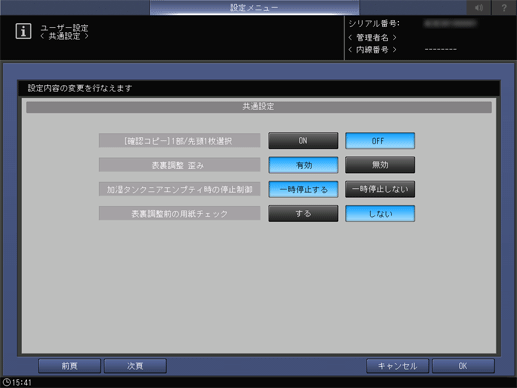Confirm settings with the OK button
This screenshot has width=517, height=388.
[x=463, y=366]
